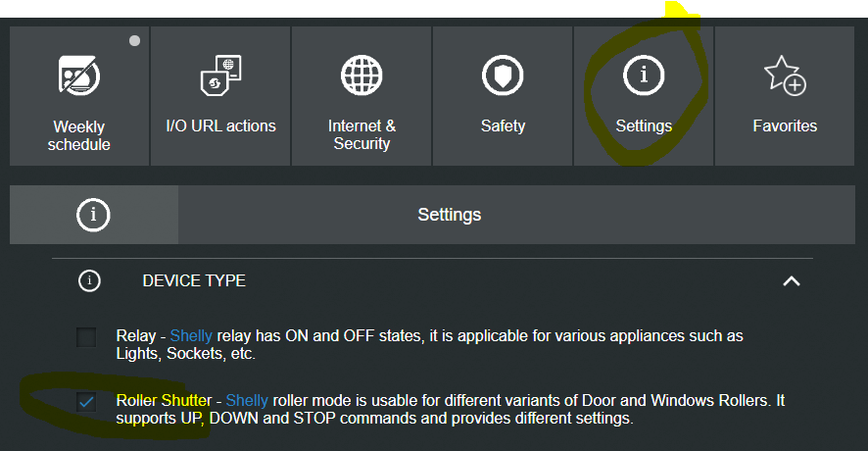This screenshot has width=868, height=451.
Task: Select the Internet & Security text label
Action: click(362, 135)
